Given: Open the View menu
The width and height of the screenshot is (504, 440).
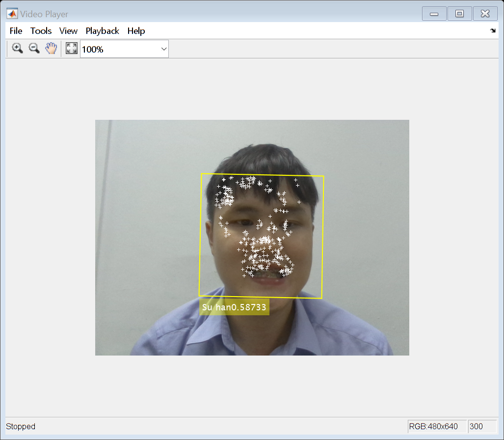Looking at the screenshot, I should (x=68, y=31).
